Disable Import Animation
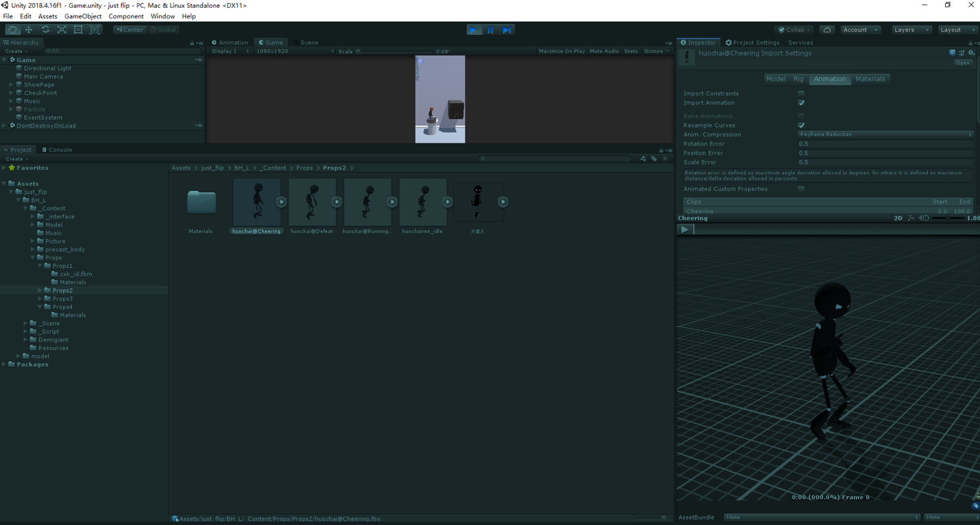The height and width of the screenshot is (525, 980). pos(801,102)
